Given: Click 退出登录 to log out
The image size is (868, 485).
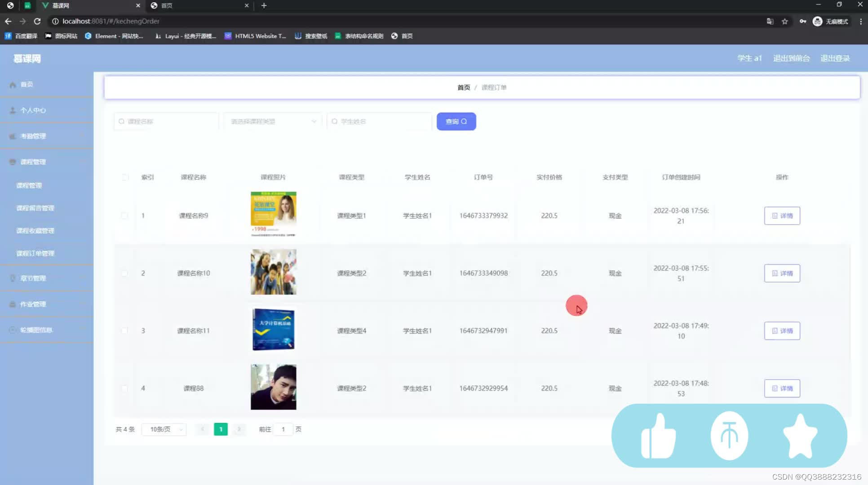Looking at the screenshot, I should coord(835,58).
